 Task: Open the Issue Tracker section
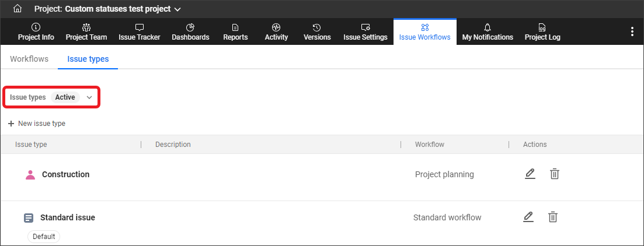pos(139,32)
